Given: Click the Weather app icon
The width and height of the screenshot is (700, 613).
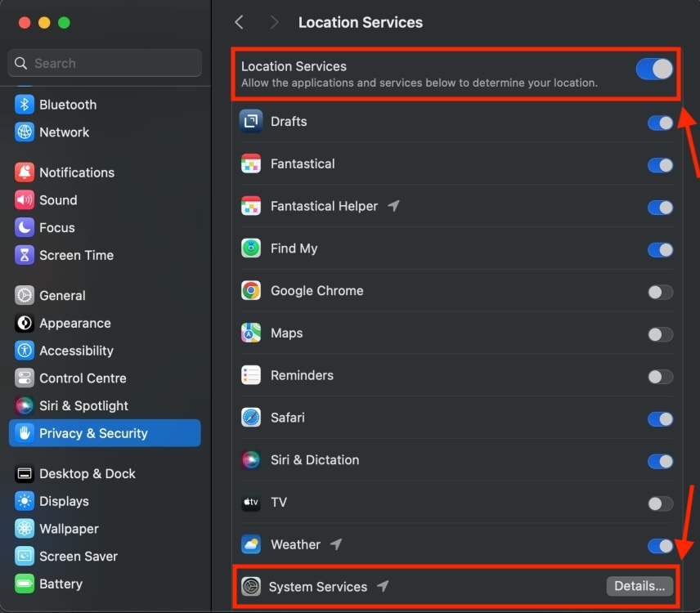Looking at the screenshot, I should pyautogui.click(x=251, y=544).
